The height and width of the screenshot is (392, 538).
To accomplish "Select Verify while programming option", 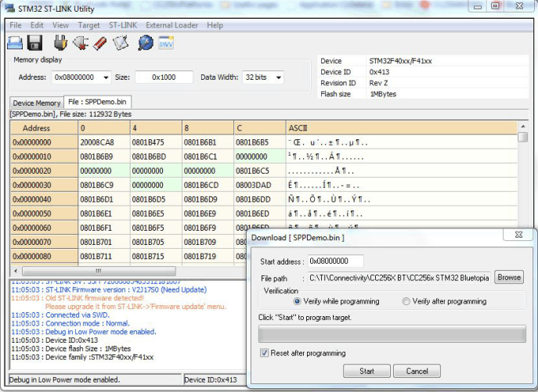I will (x=298, y=301).
